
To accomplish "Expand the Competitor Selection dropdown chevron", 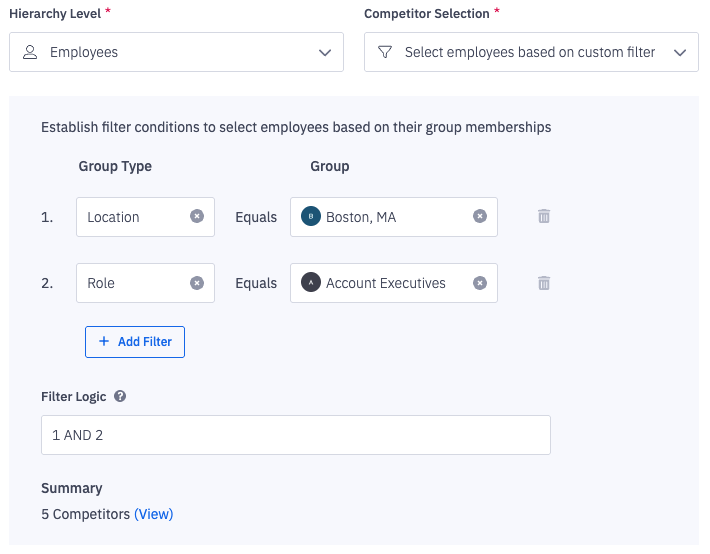I will pyautogui.click(x=680, y=52).
